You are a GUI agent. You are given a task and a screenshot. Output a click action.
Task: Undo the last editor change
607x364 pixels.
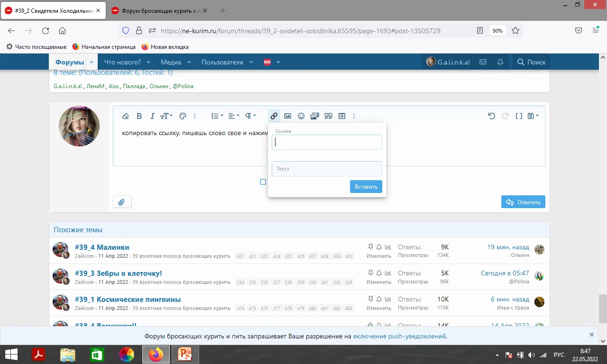click(x=492, y=116)
